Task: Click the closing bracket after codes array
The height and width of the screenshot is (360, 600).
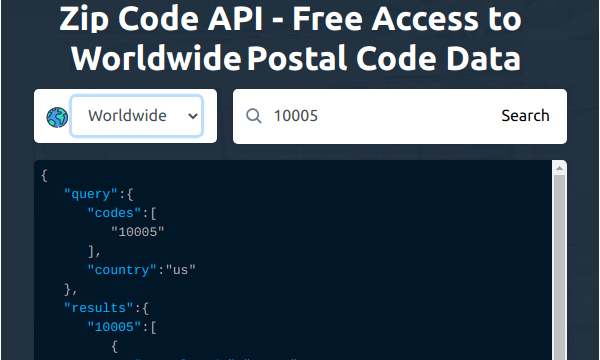Action: pos(91,251)
